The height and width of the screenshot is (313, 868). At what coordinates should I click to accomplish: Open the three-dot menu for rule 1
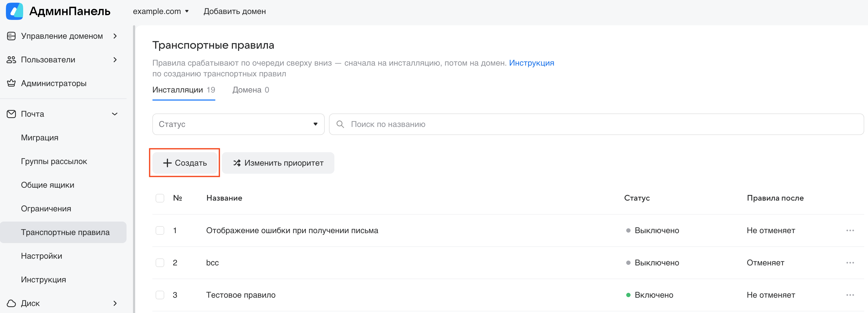(x=850, y=230)
